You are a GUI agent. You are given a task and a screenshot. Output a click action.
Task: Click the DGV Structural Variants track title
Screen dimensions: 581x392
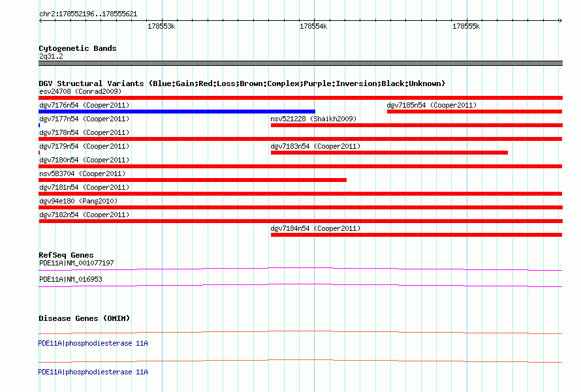(242, 83)
